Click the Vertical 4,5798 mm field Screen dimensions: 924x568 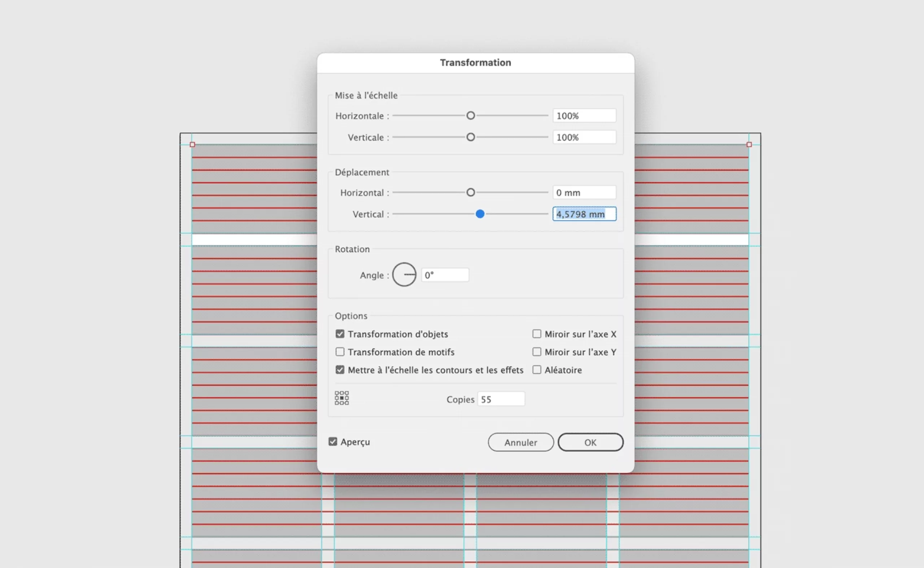point(584,214)
